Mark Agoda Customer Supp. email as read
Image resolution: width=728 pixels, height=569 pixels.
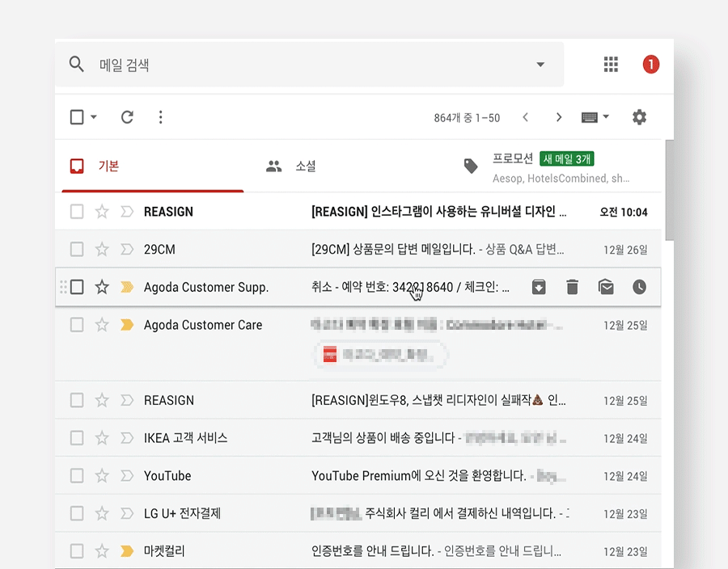tap(606, 287)
